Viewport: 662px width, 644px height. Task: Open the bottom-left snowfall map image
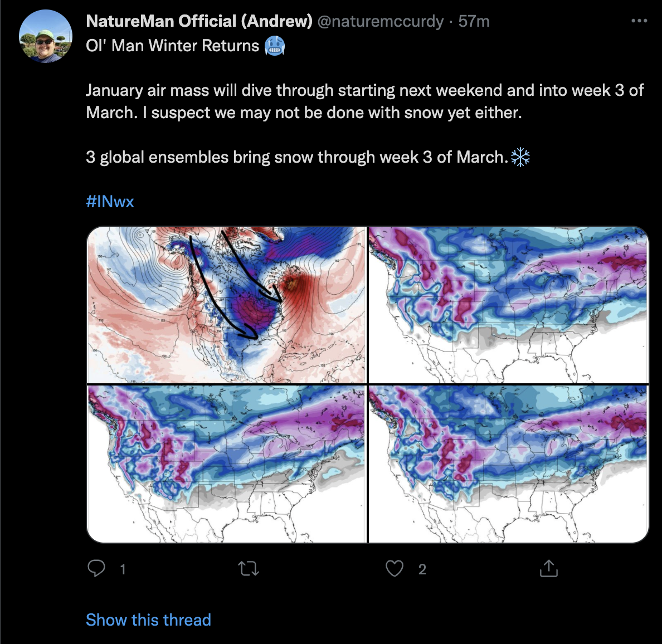pos(226,464)
